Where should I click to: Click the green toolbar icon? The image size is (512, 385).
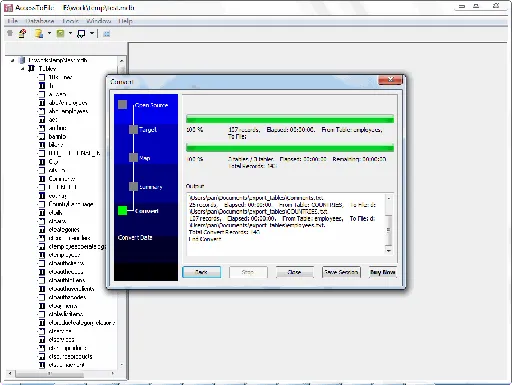[x=60, y=33]
